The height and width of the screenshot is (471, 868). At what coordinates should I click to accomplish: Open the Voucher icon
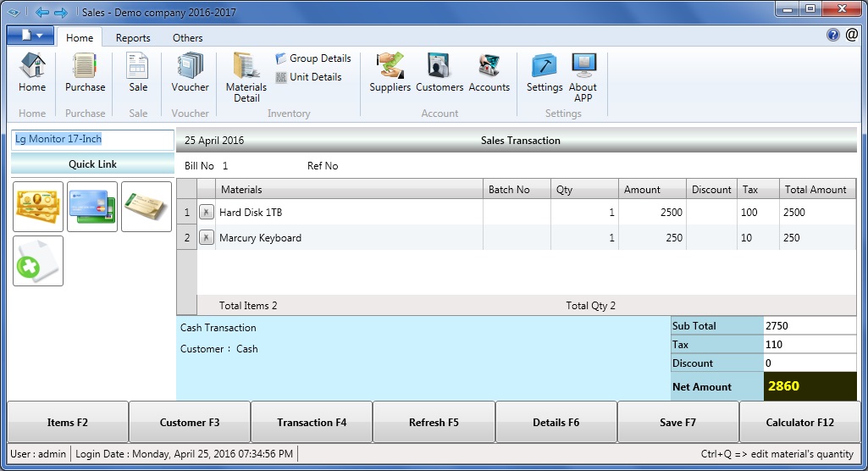(x=190, y=73)
